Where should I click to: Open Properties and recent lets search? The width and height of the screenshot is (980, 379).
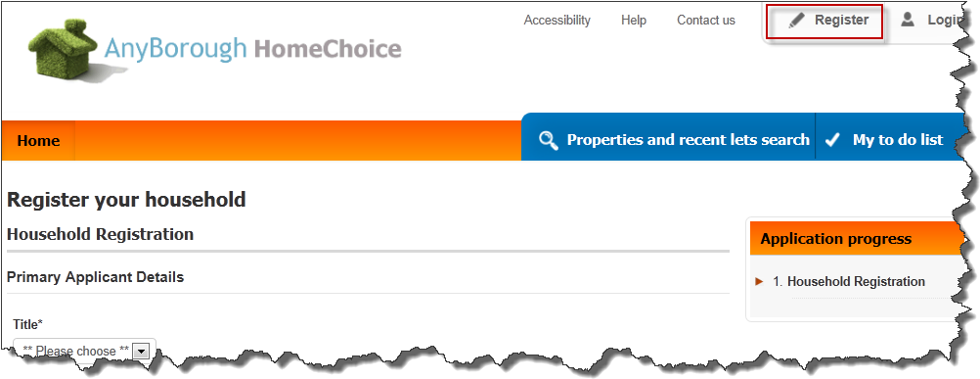click(x=688, y=140)
